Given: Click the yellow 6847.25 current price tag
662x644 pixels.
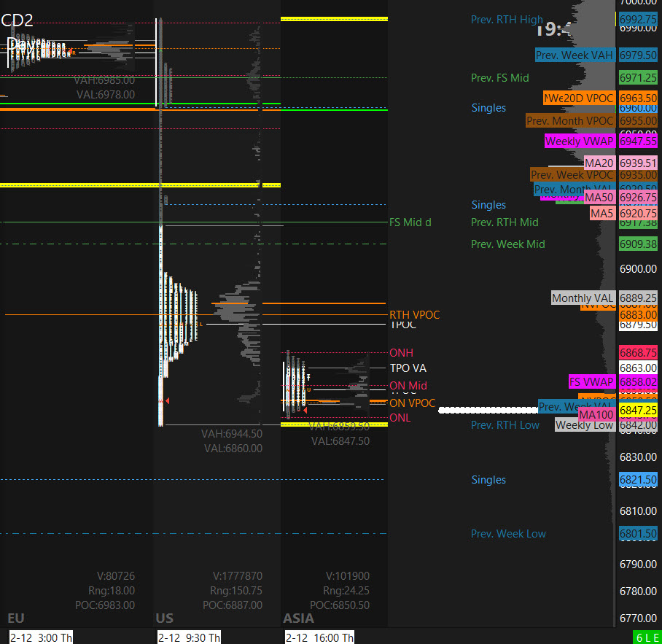Looking at the screenshot, I should 638,411.
